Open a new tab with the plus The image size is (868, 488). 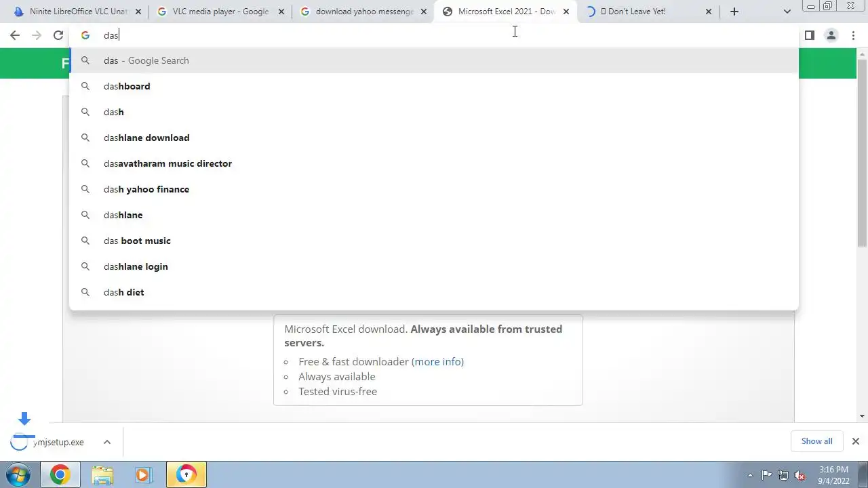[x=734, y=12]
